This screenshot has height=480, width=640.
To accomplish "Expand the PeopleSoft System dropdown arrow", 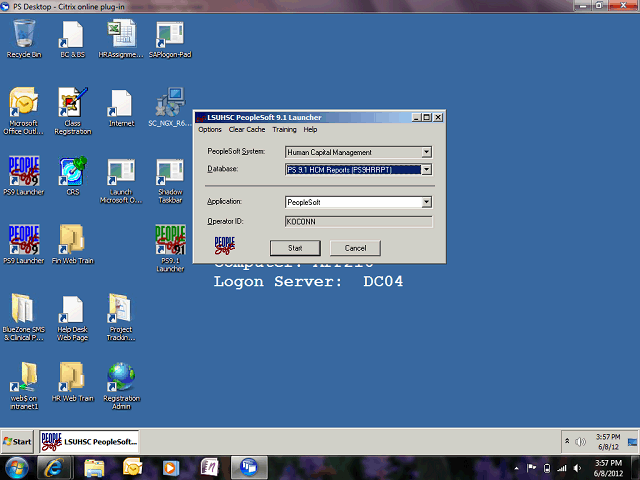I will pyautogui.click(x=426, y=152).
